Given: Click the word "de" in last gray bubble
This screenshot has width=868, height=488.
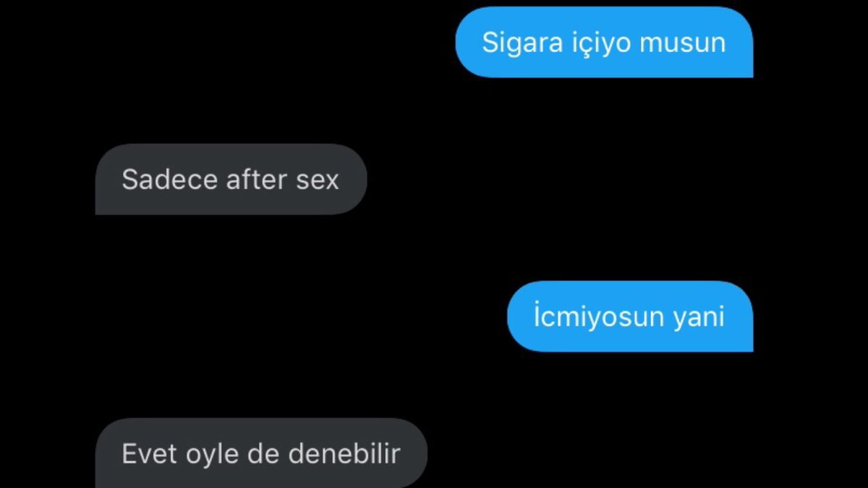Looking at the screenshot, I should click(264, 453).
